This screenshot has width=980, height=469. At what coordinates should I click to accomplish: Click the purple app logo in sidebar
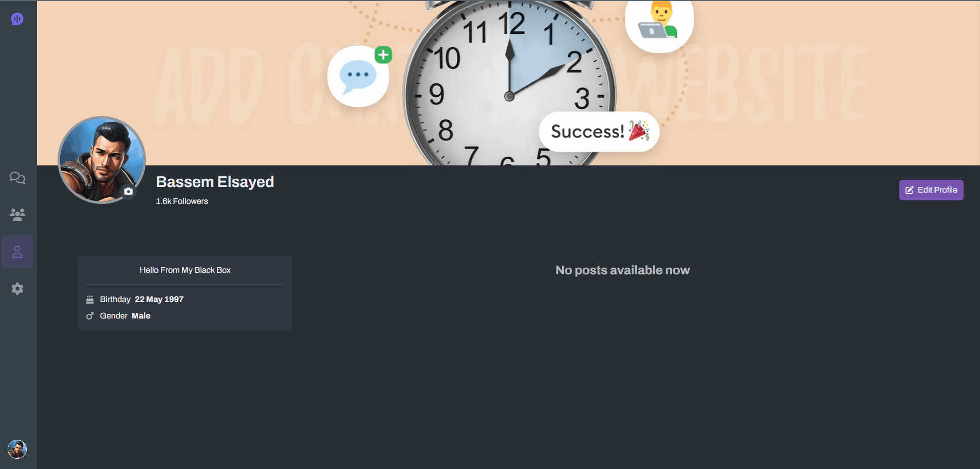coord(17,19)
